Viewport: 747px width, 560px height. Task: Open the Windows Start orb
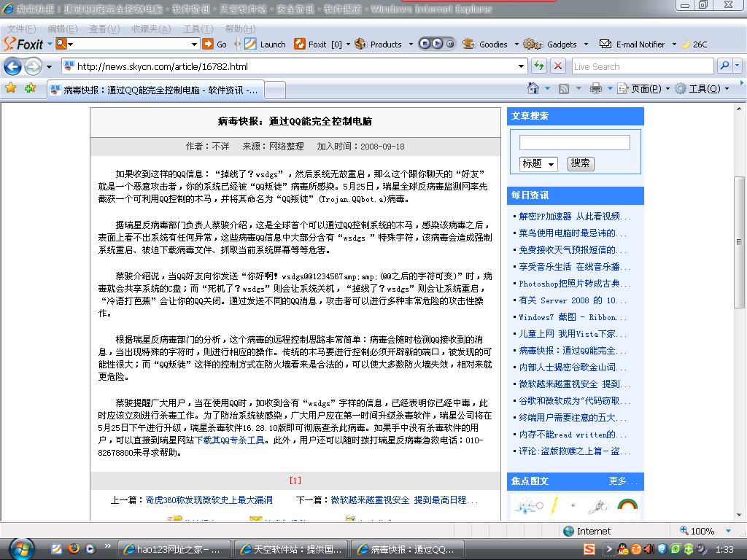pos(21,549)
